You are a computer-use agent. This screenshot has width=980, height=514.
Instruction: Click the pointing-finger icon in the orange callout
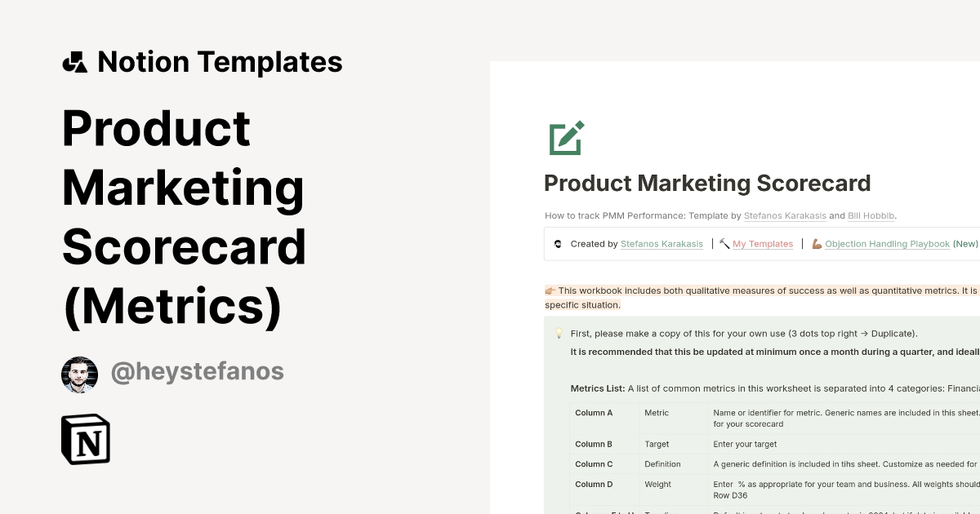pyautogui.click(x=550, y=290)
